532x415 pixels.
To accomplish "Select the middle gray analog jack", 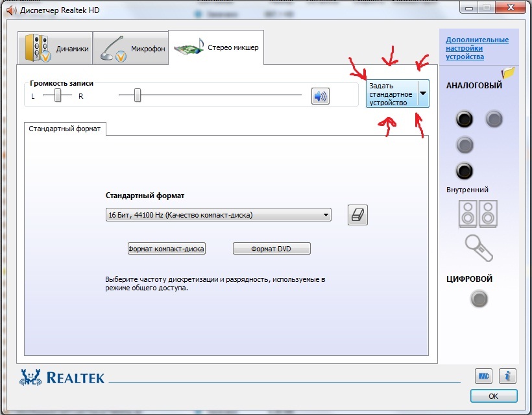I will click(x=465, y=145).
